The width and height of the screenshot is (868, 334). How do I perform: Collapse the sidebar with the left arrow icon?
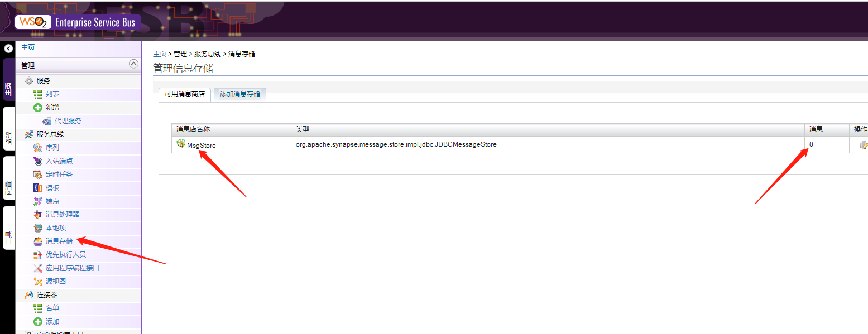click(x=8, y=49)
